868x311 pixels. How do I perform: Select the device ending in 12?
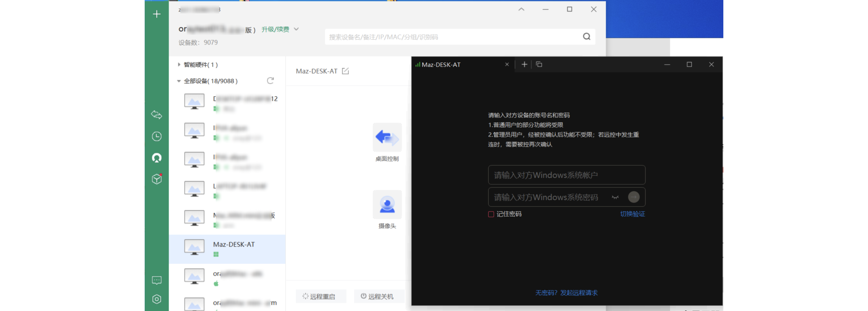[x=227, y=103]
